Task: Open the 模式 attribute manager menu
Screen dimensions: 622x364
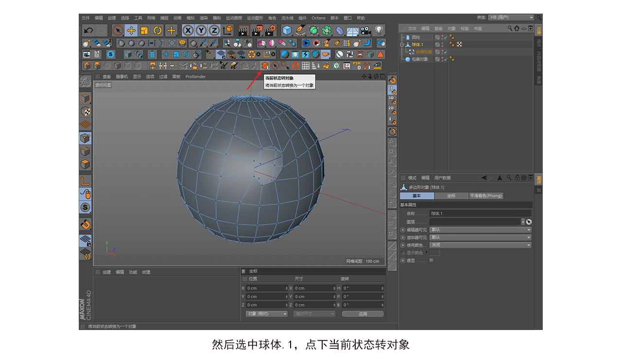Action: pyautogui.click(x=412, y=178)
